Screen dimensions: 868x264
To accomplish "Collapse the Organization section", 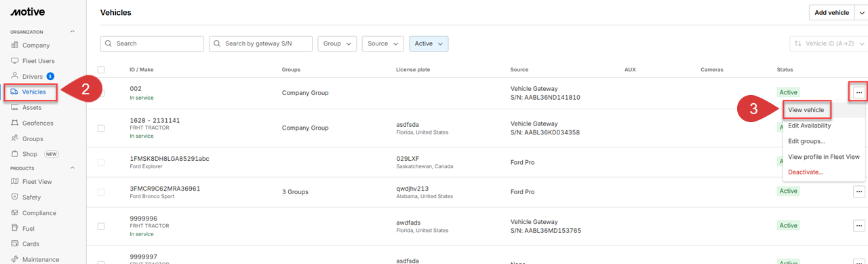I will (73, 32).
